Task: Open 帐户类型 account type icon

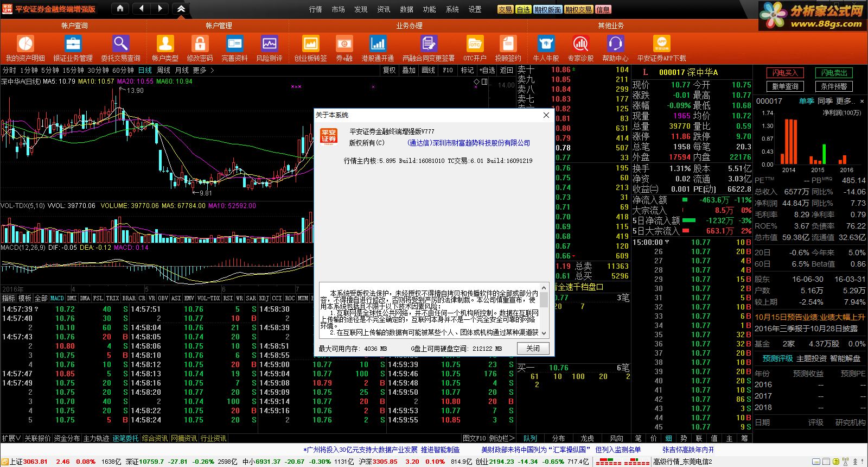Action: [x=165, y=43]
